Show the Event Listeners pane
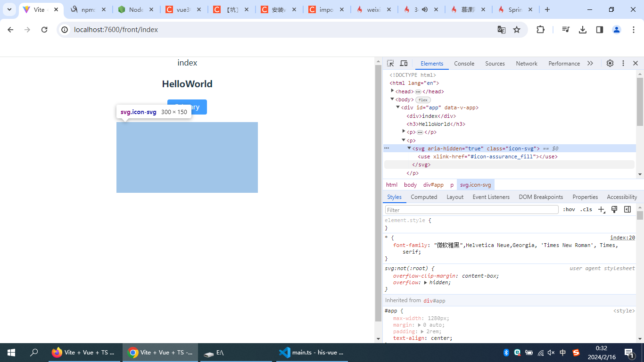The width and height of the screenshot is (644, 362). 491,197
